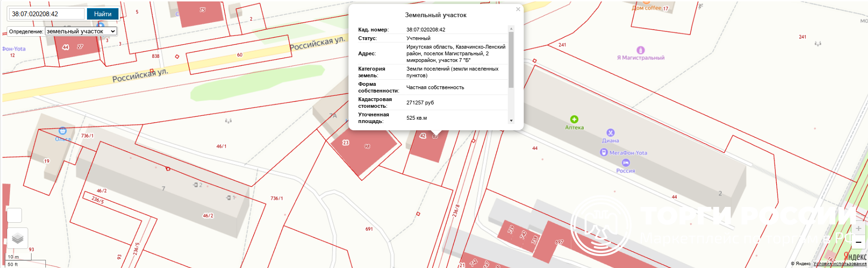Zoom in with the plus button
This screenshot has height=268, width=868.
858,228
